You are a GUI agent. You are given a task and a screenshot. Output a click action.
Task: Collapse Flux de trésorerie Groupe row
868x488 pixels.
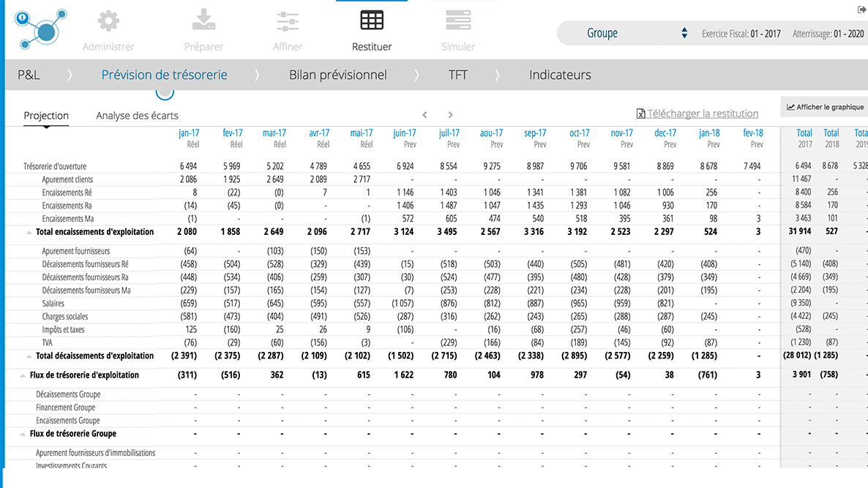coord(23,434)
